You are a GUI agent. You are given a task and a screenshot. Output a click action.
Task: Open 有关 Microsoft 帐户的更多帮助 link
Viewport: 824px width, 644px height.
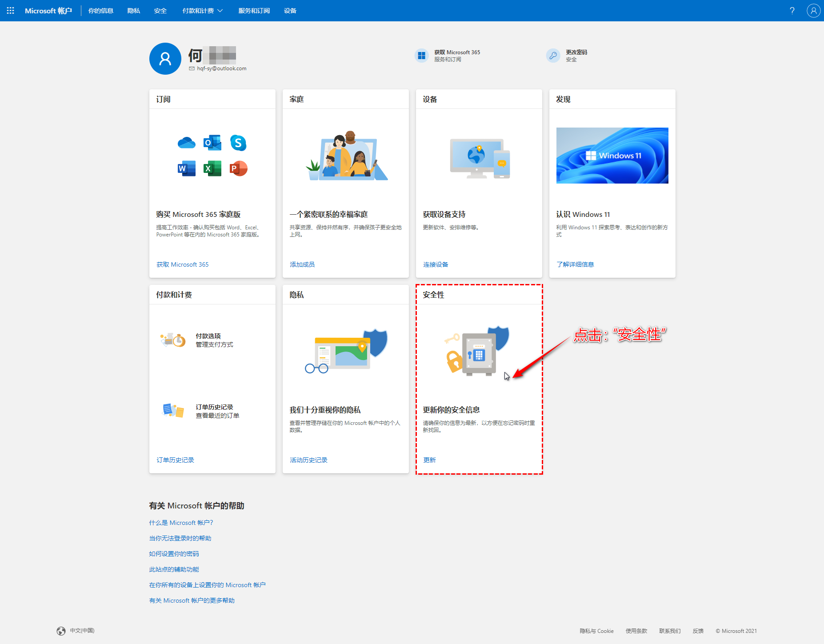(192, 600)
